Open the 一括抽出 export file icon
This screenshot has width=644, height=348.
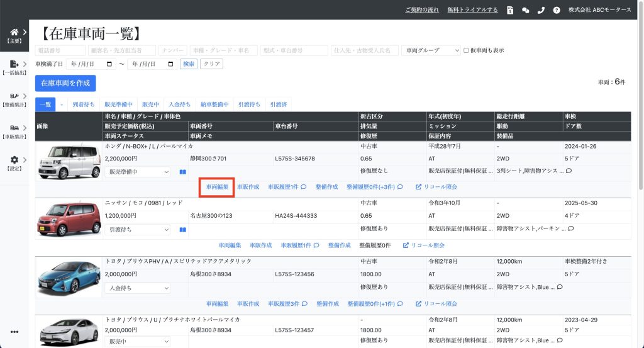14,64
